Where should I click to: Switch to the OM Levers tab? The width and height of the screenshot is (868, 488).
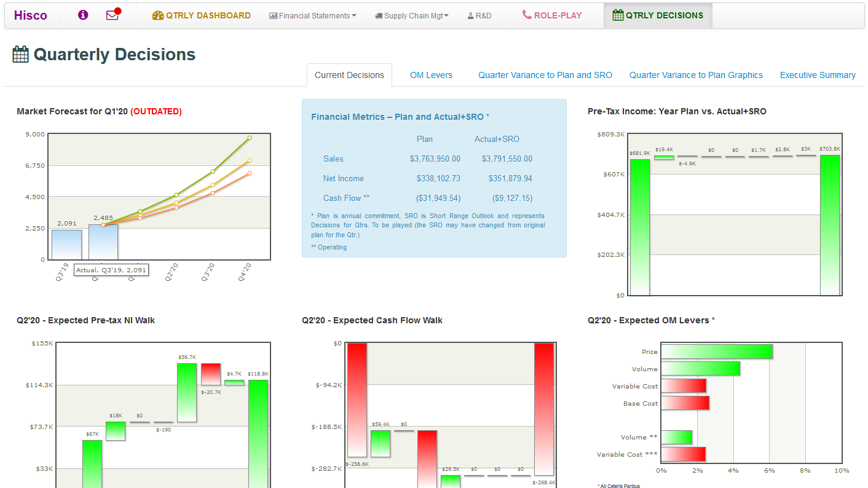pos(431,75)
